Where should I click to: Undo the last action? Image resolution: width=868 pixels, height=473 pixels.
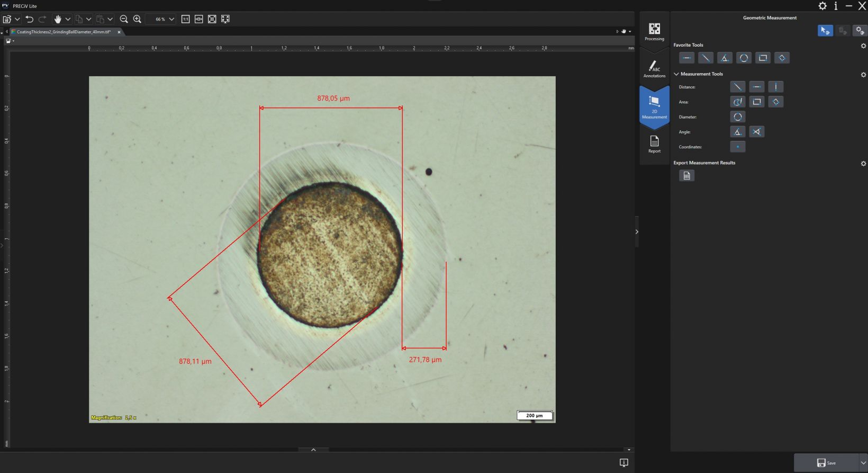(x=29, y=19)
